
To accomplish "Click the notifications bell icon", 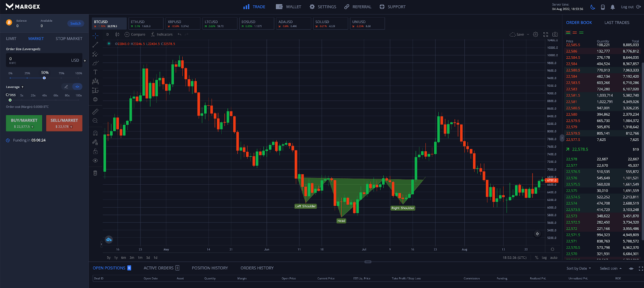I will [613, 7].
